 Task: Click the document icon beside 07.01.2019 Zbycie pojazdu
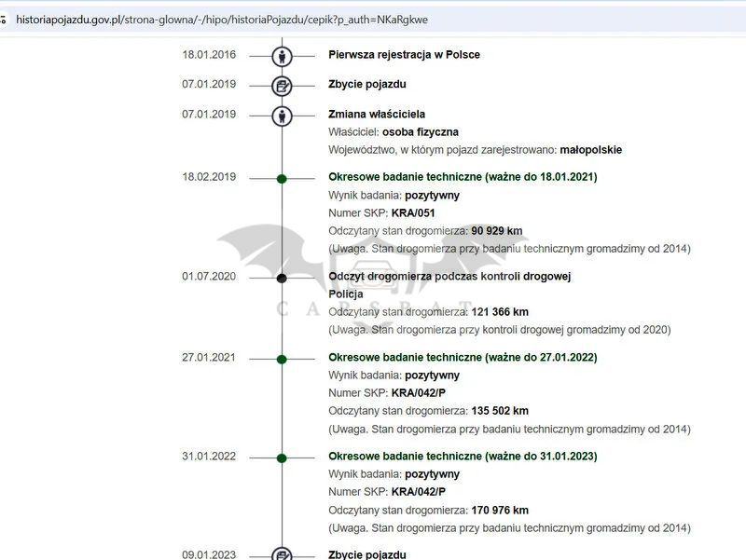pos(282,86)
